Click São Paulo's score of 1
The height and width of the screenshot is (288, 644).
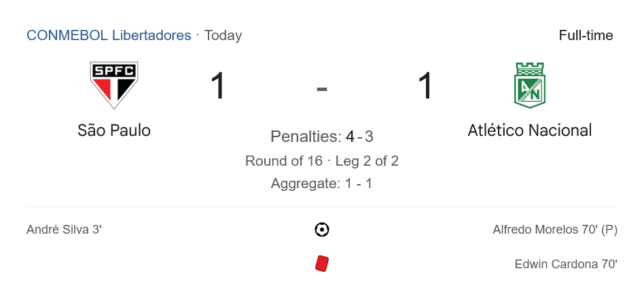click(x=218, y=87)
